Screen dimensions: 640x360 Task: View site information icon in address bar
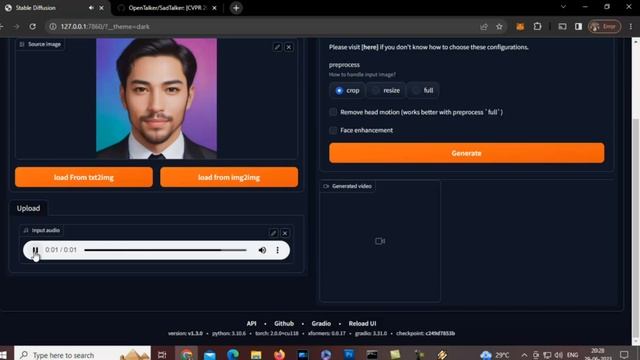(x=53, y=27)
